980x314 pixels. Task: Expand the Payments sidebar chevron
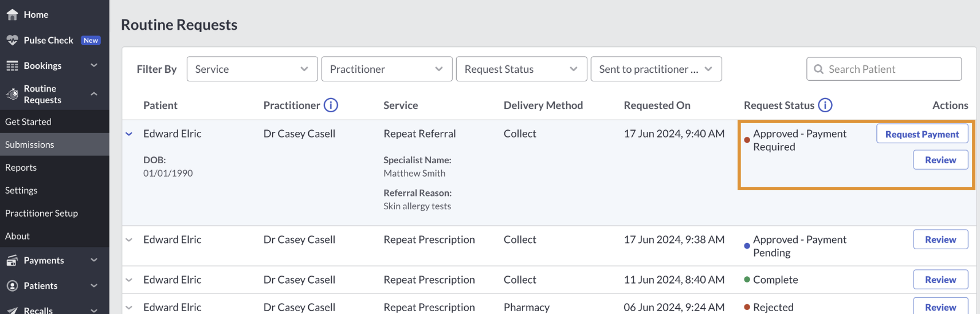pyautogui.click(x=94, y=260)
